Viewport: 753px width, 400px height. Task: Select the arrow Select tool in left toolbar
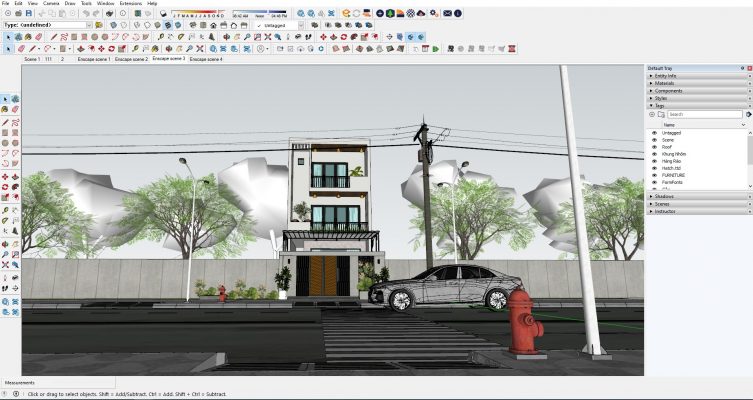5,99
